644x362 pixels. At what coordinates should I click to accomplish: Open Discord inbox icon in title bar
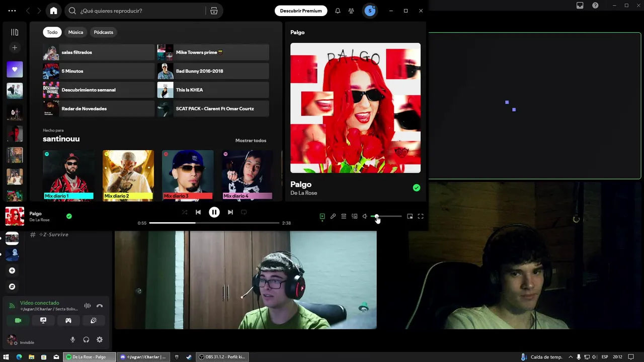click(580, 6)
